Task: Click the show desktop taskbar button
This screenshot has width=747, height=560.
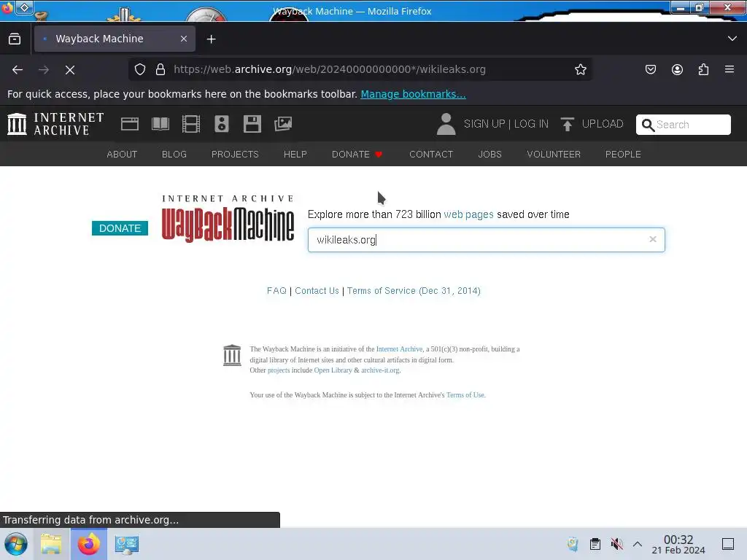Action: coord(728,544)
